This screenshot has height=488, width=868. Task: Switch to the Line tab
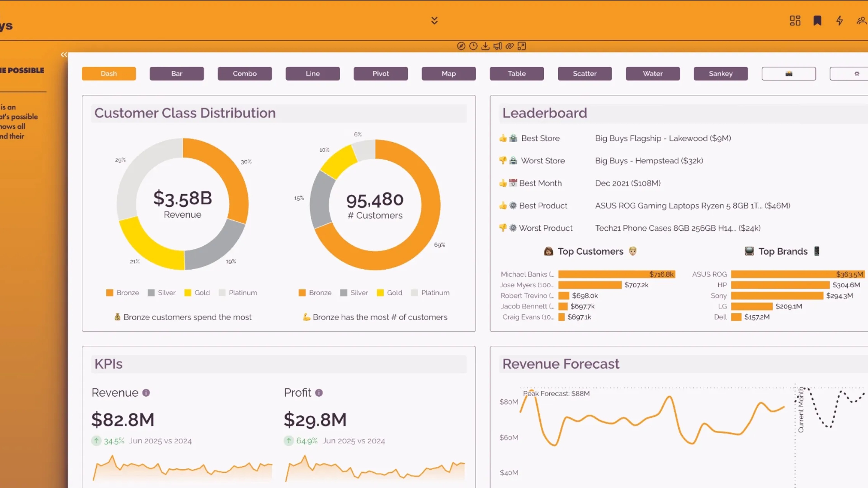(x=313, y=73)
